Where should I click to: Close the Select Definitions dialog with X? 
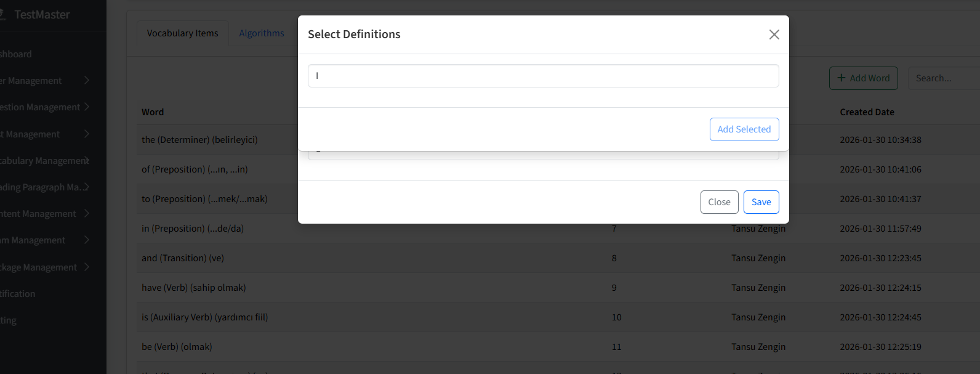point(774,35)
